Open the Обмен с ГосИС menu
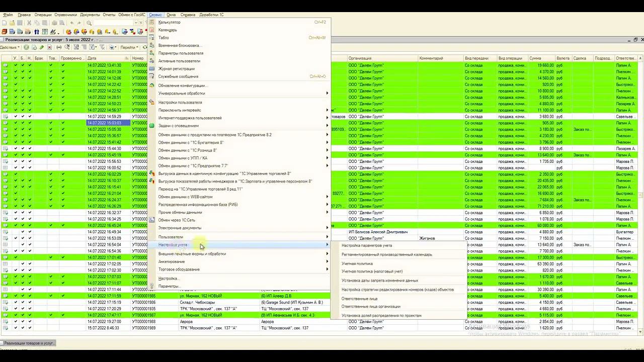644x362 pixels. tap(132, 15)
